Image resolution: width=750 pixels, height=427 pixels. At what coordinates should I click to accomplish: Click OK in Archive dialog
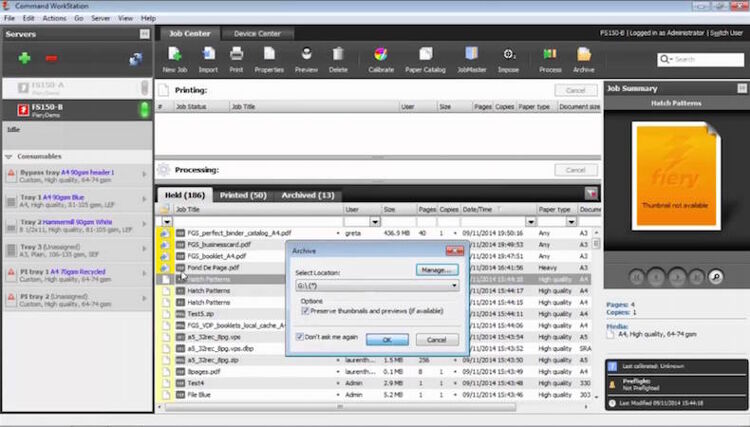coord(387,339)
